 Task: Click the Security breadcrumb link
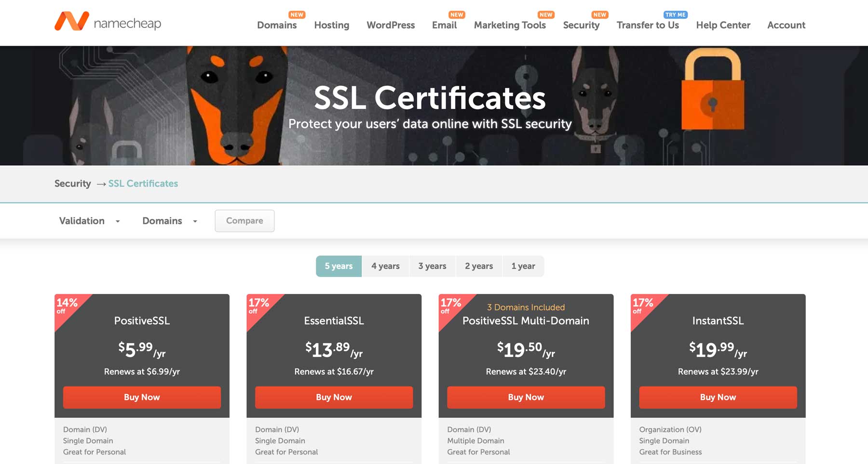click(72, 184)
